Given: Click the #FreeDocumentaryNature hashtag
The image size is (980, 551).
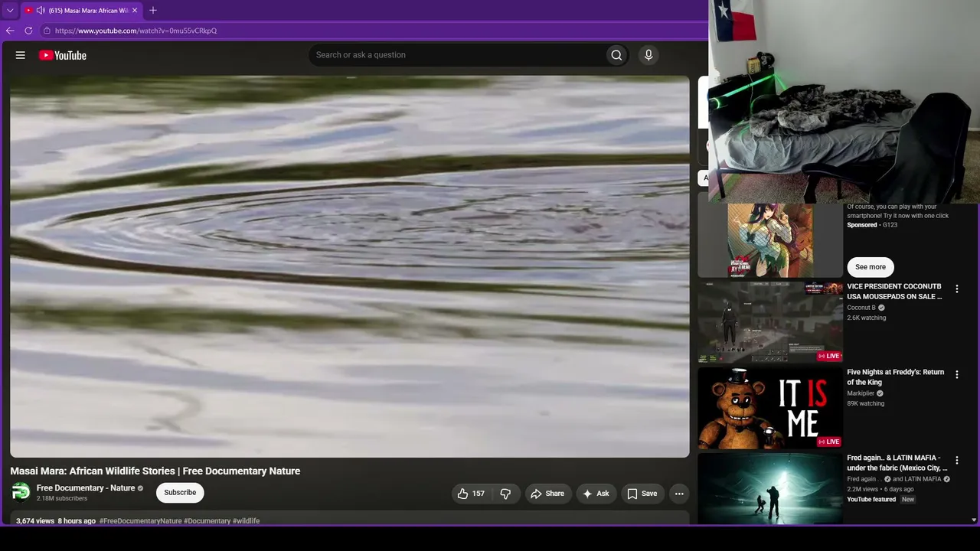Looking at the screenshot, I should click(x=140, y=521).
